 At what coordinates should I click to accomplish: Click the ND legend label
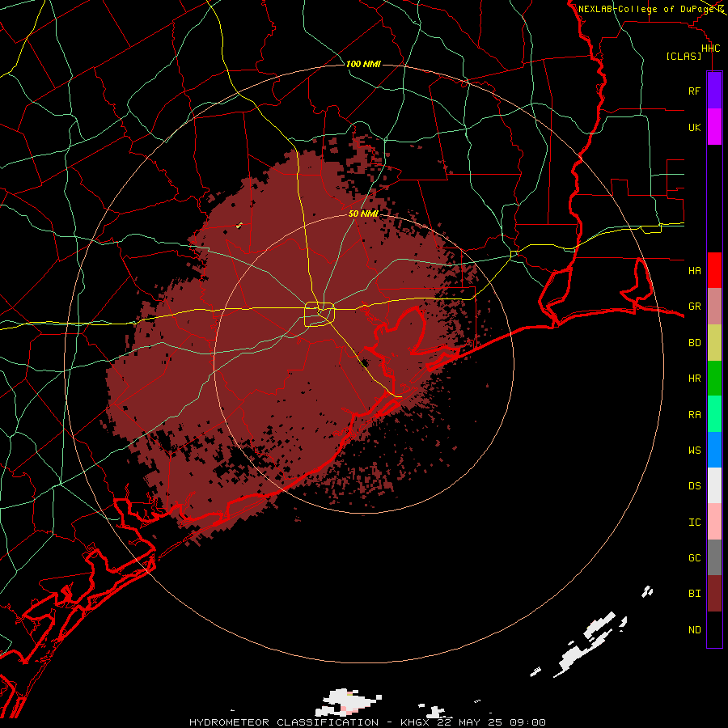pos(694,629)
